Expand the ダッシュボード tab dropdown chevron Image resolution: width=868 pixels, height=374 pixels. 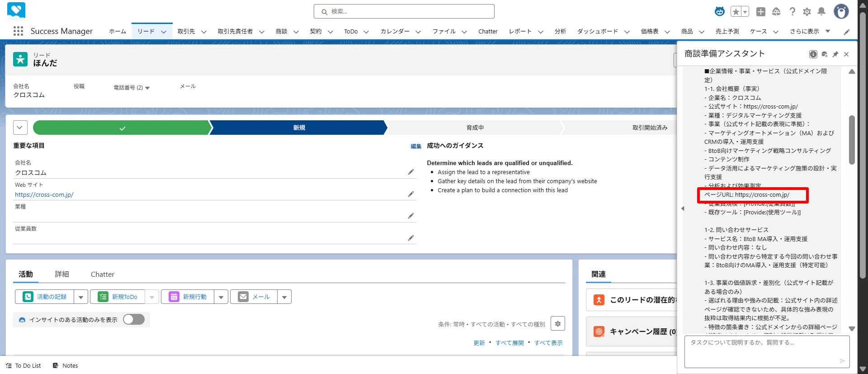click(x=627, y=32)
